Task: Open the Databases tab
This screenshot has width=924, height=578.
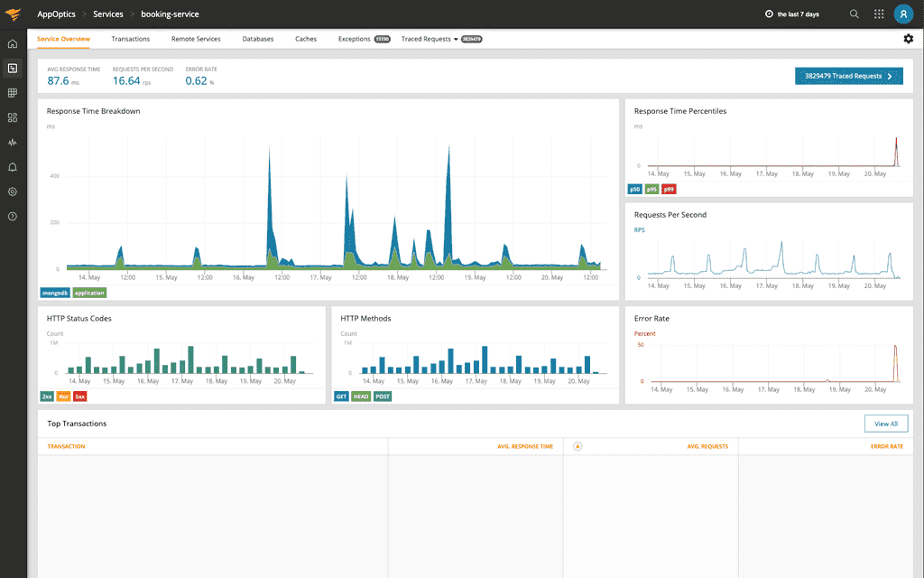Action: click(258, 39)
